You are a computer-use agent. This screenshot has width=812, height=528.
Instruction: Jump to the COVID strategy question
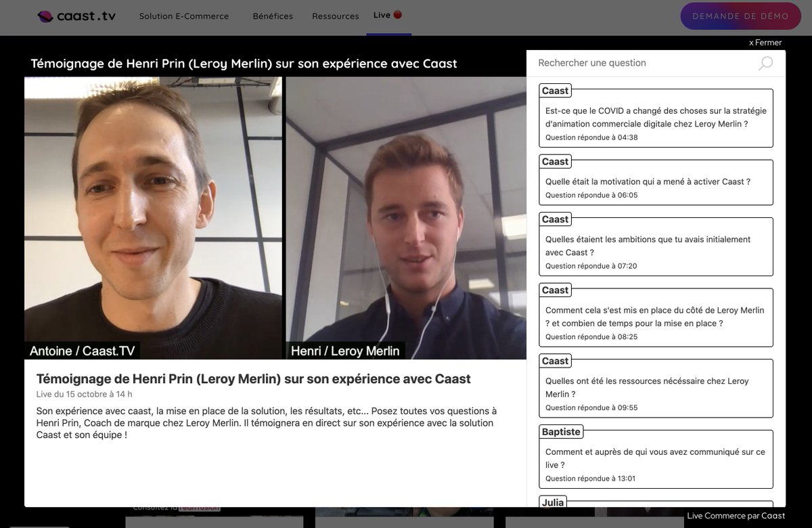click(656, 118)
